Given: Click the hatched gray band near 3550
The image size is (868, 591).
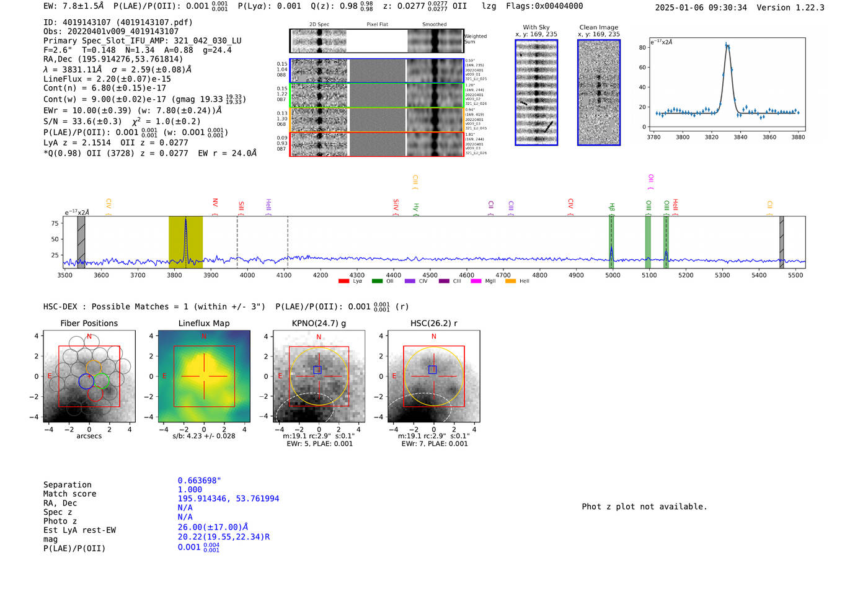Looking at the screenshot, I should pyautogui.click(x=81, y=242).
